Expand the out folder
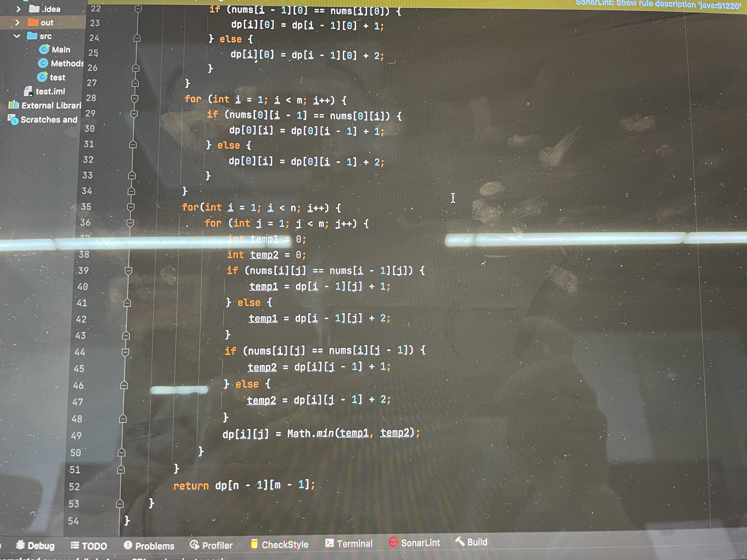747x560 pixels. click(18, 23)
